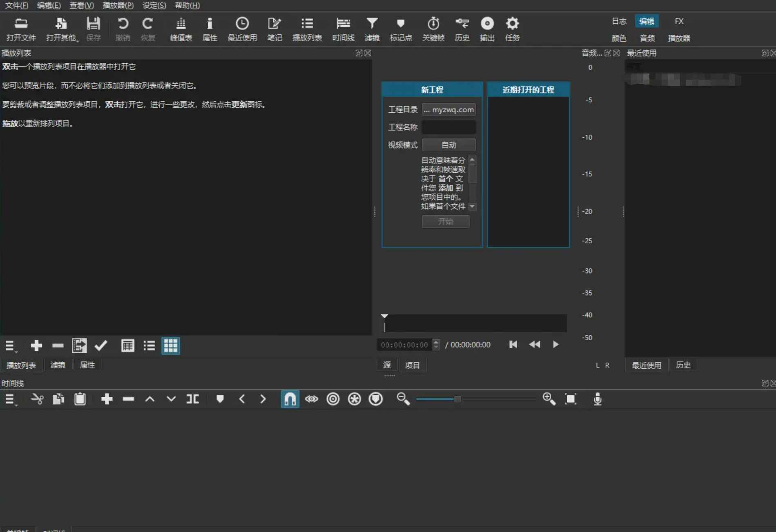Open the 视频模式 自动 dropdown

[448, 145]
